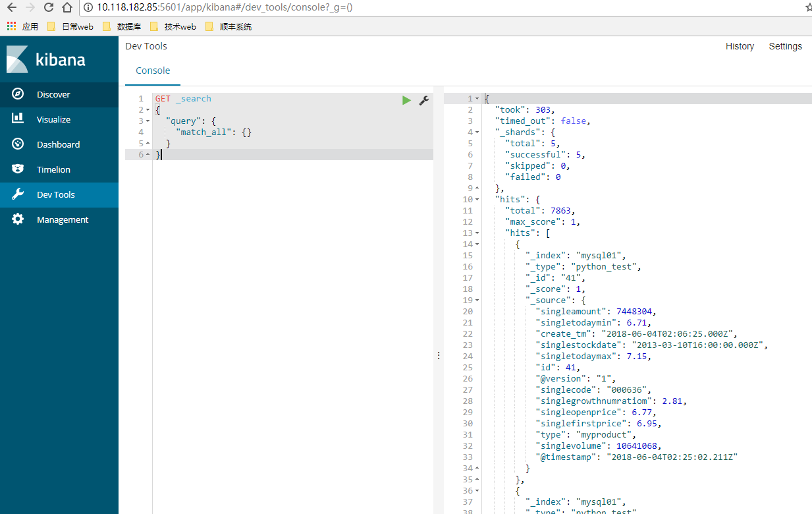Click the Kibana logo
Viewport: 812px width, 514px height.
point(46,59)
